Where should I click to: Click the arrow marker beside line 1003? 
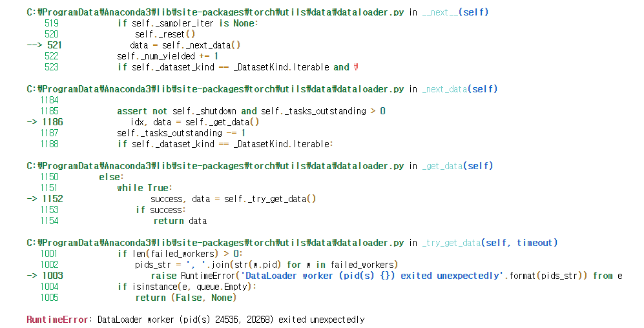point(32,276)
